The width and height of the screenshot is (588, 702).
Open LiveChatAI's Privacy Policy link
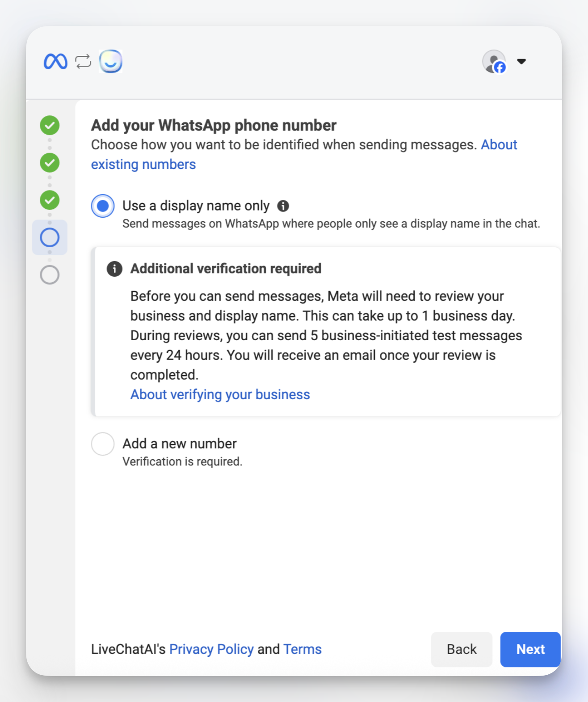point(211,649)
